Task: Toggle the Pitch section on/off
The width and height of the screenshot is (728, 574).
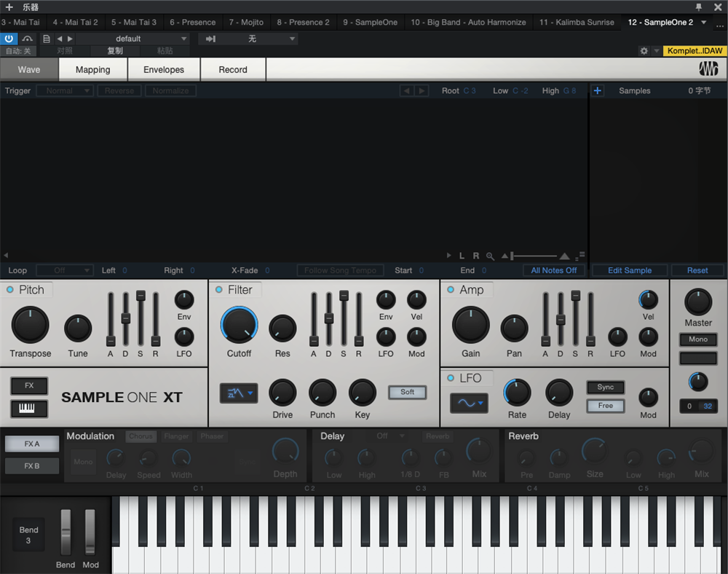Action: pyautogui.click(x=9, y=290)
